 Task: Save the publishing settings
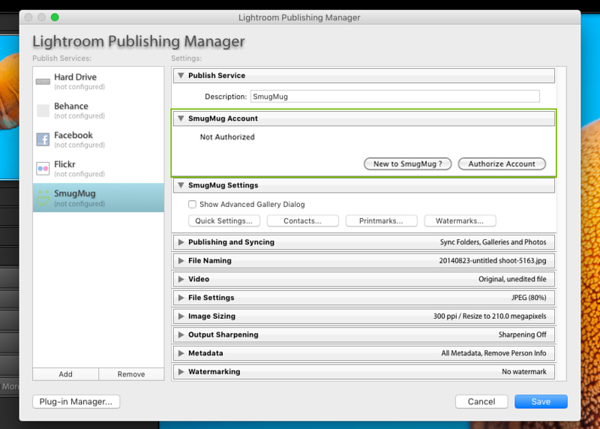tap(541, 401)
